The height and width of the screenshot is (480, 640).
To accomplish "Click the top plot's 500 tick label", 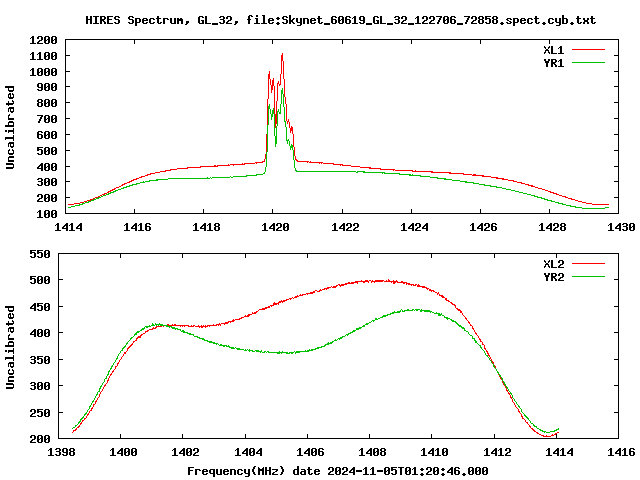I will [x=47, y=151].
